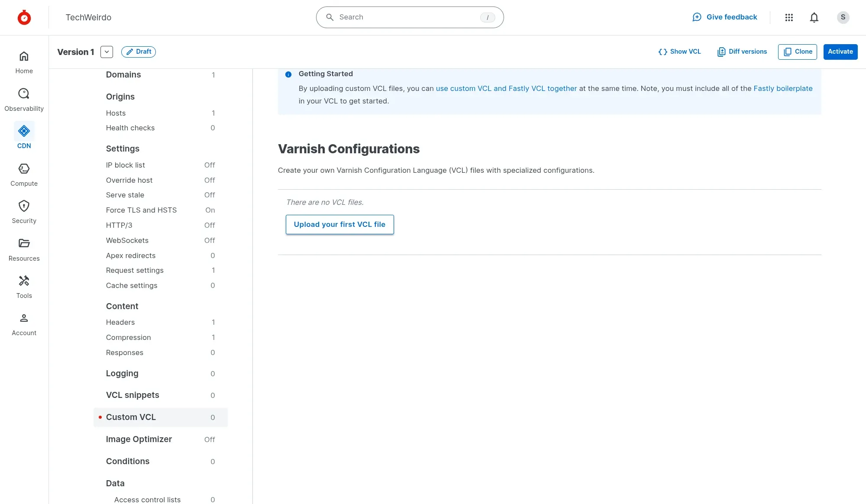Click 'There are no VCL files.' text

(325, 202)
